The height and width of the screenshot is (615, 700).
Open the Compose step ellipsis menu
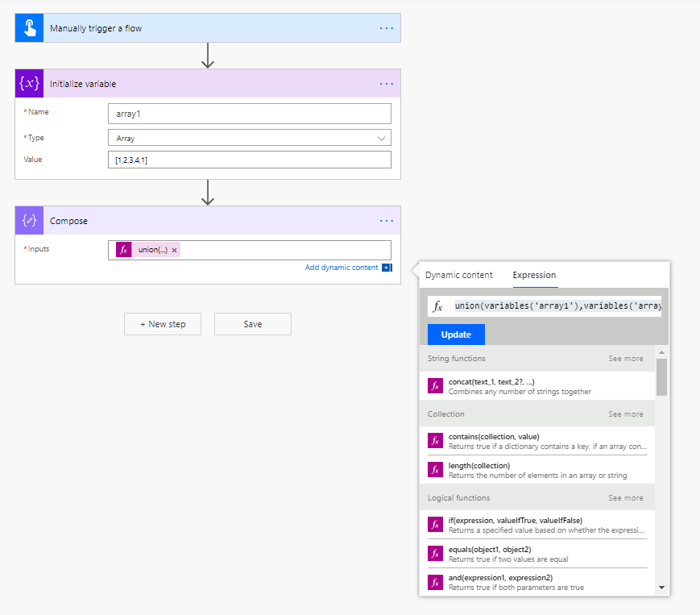(x=387, y=221)
